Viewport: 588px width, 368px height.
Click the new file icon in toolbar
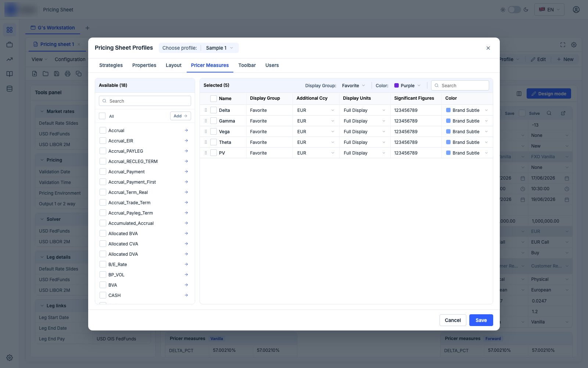coord(35,74)
